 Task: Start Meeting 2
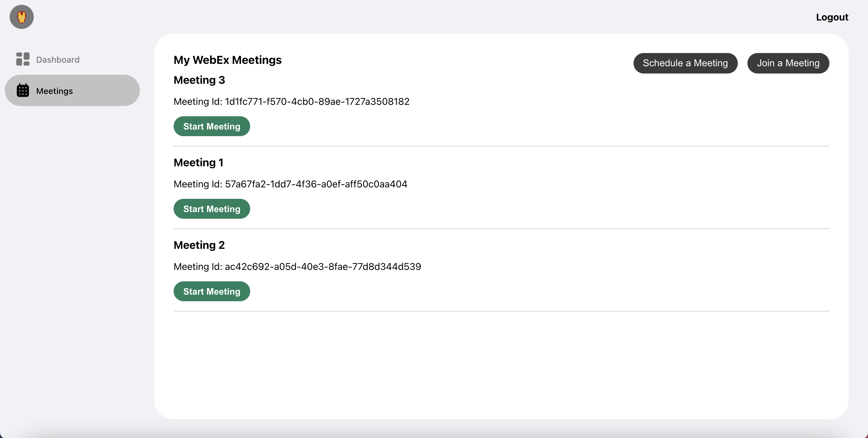(212, 291)
